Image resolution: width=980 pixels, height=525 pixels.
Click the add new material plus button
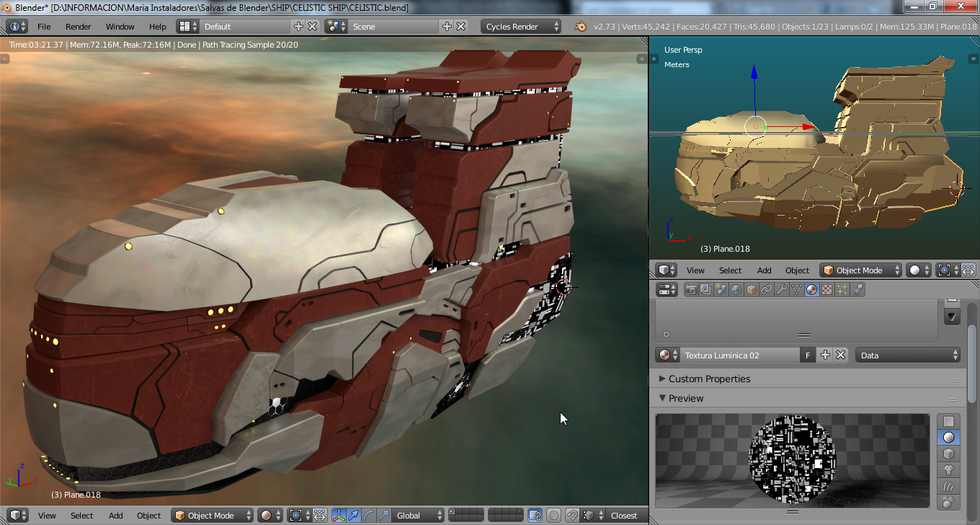(x=826, y=356)
